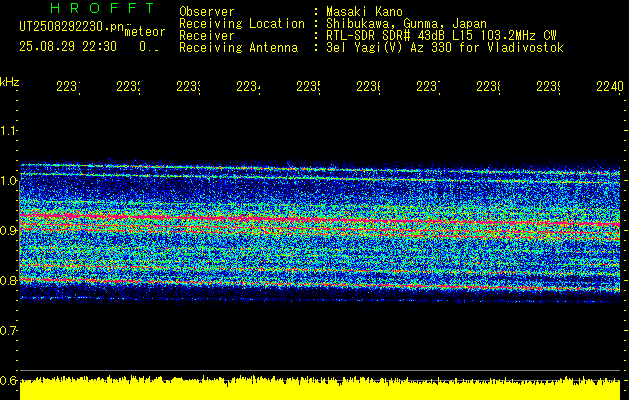Image resolution: width=629 pixels, height=400 pixels.
Task: Click the HROFFT title text
Action: (102, 8)
